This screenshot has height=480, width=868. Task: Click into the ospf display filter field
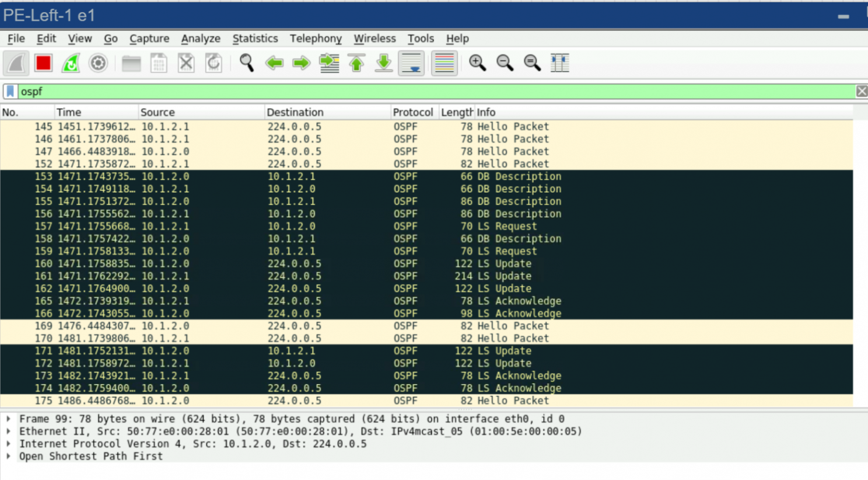[408, 91]
